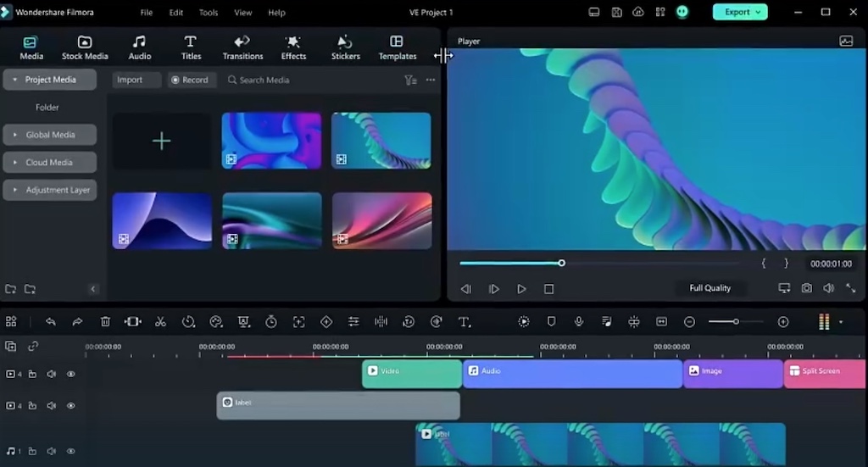868x467 pixels.
Task: Switch to the Transitions tab
Action: coord(242,47)
